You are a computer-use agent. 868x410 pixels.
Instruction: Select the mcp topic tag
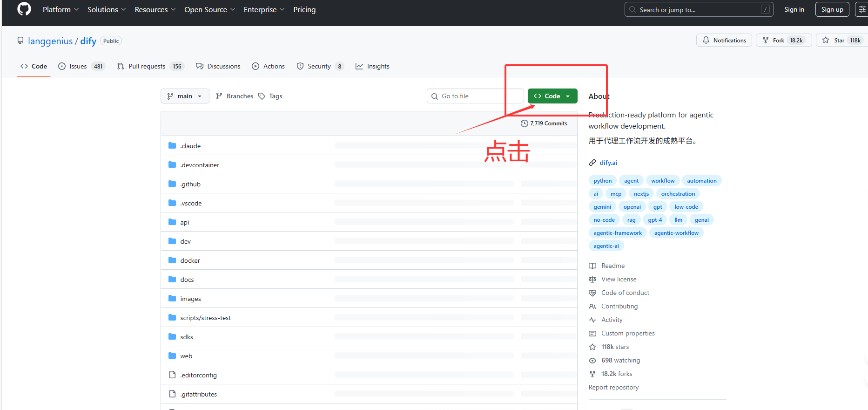[x=616, y=194]
